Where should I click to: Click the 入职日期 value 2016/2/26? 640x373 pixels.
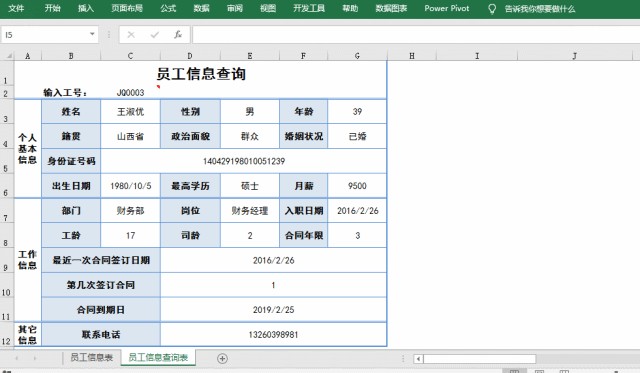[357, 211]
